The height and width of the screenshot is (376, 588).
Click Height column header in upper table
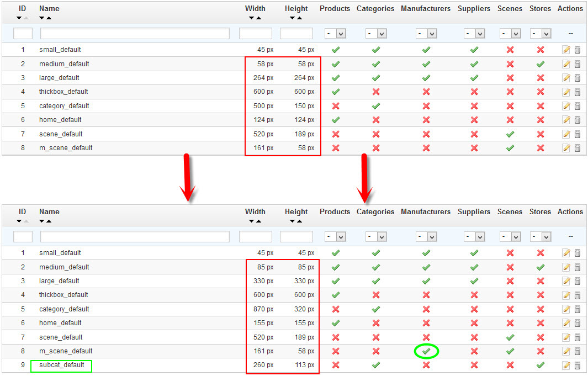[296, 8]
